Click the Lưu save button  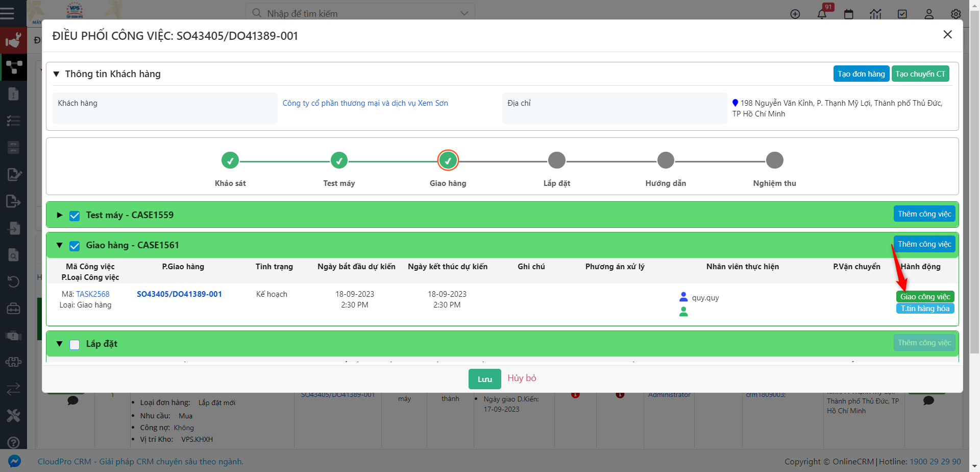484,379
